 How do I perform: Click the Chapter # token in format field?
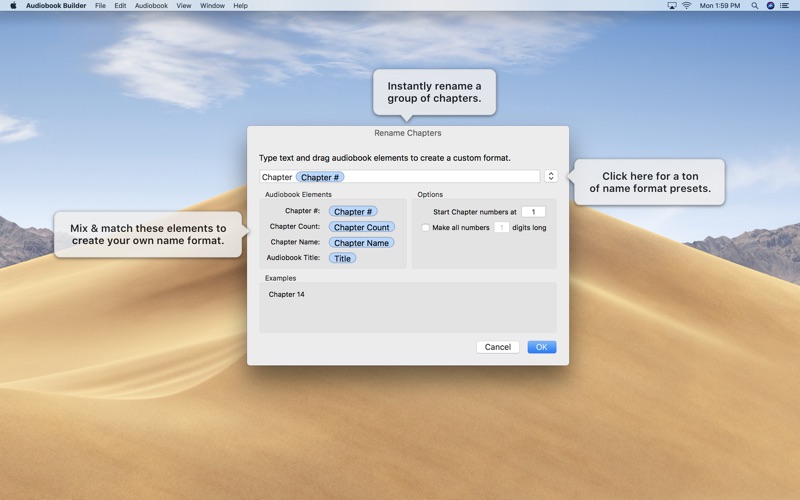click(x=320, y=177)
